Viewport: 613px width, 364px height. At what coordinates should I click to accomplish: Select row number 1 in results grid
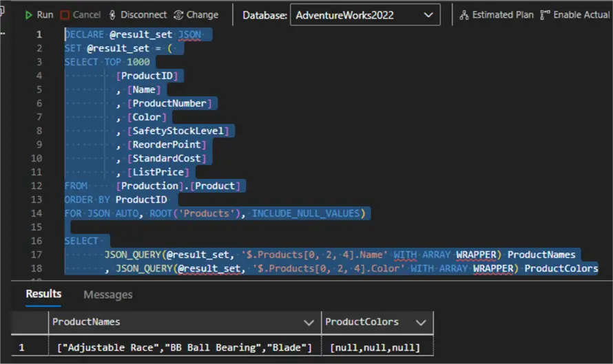pos(22,347)
